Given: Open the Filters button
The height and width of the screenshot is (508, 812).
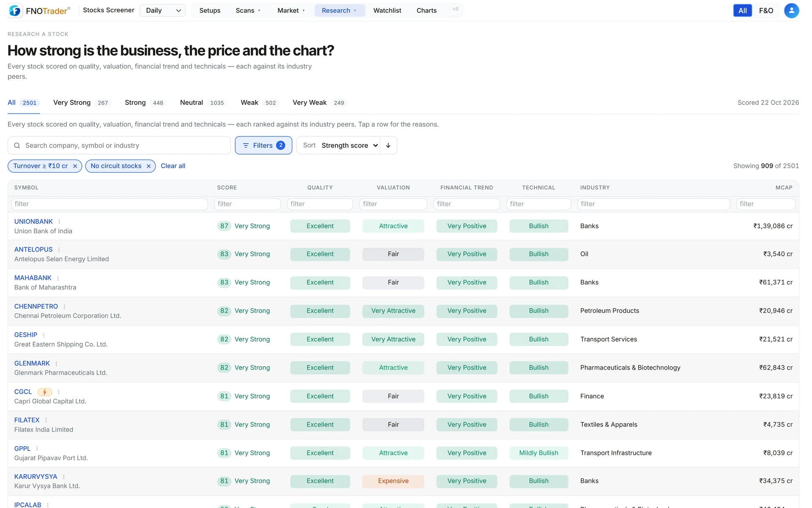Looking at the screenshot, I should pos(263,145).
